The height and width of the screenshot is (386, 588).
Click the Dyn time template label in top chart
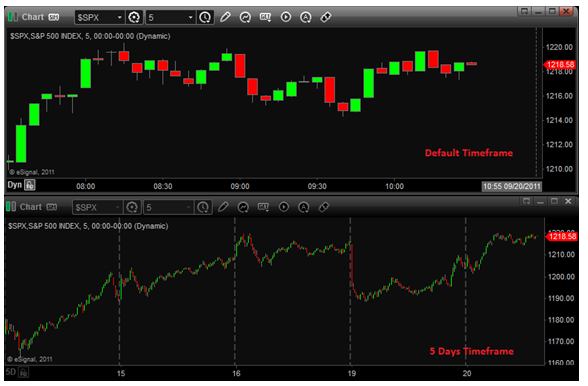click(x=15, y=185)
